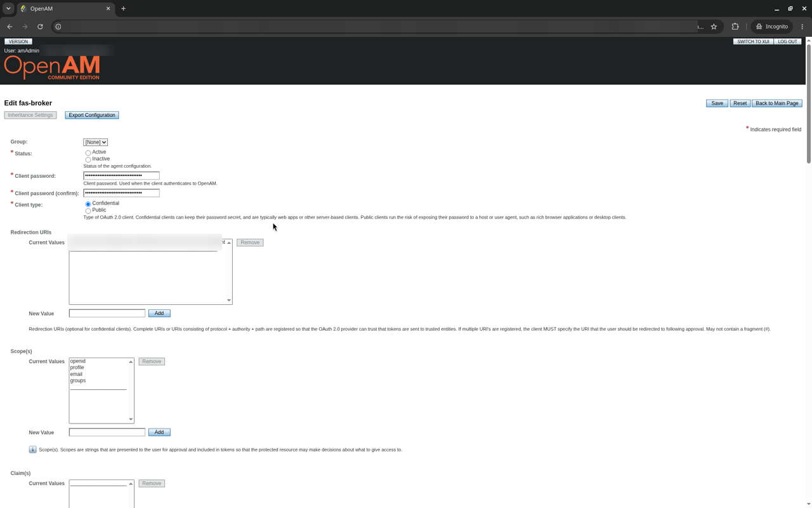Select Active status radio button

coord(88,152)
